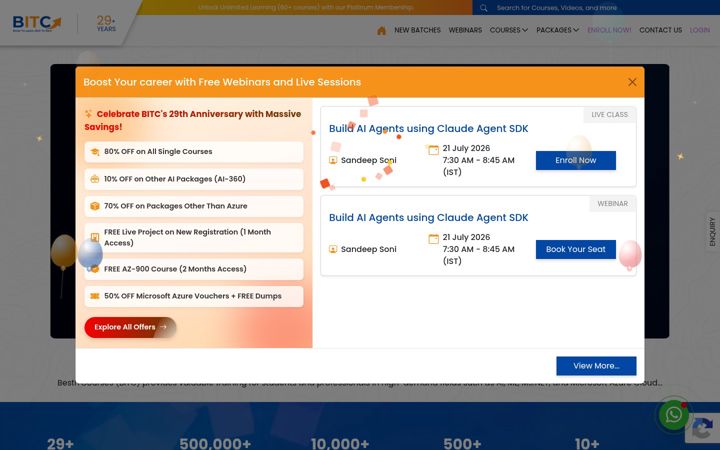Click the WEBINAR tag label
This screenshot has width=720, height=450.
[x=613, y=204]
